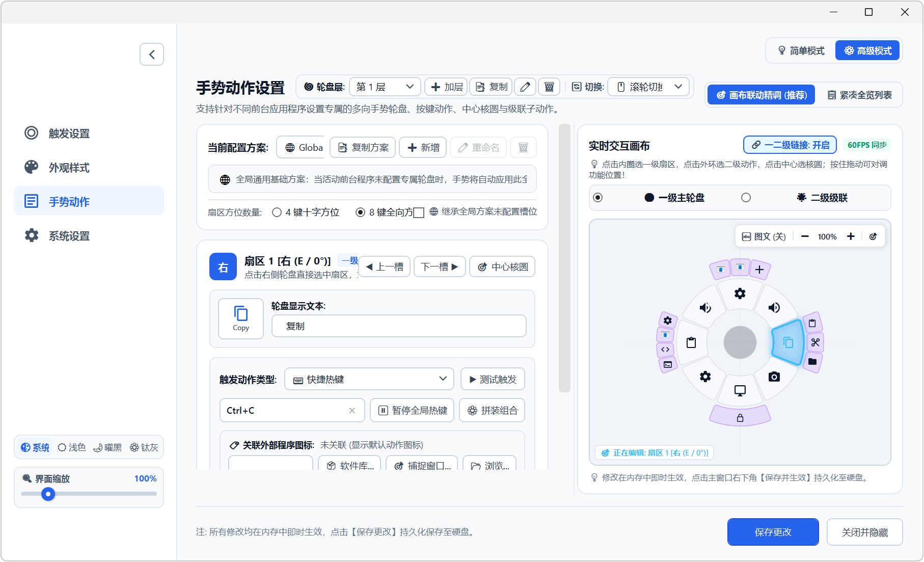Select the camera sector on the wheel

click(774, 377)
